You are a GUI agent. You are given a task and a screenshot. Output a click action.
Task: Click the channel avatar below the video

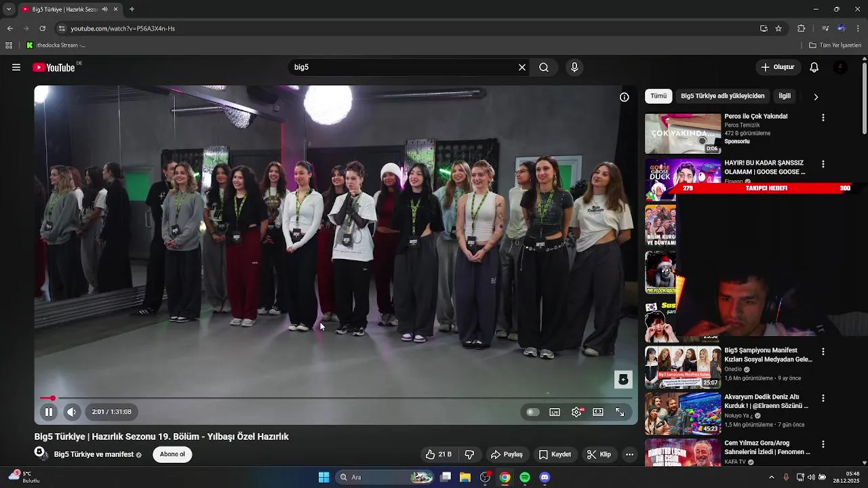point(41,453)
